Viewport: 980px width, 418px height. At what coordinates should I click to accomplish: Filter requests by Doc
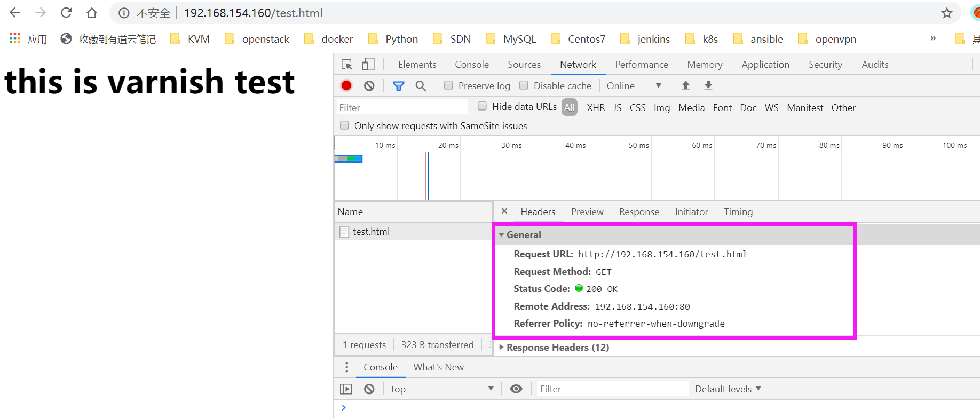click(x=748, y=108)
